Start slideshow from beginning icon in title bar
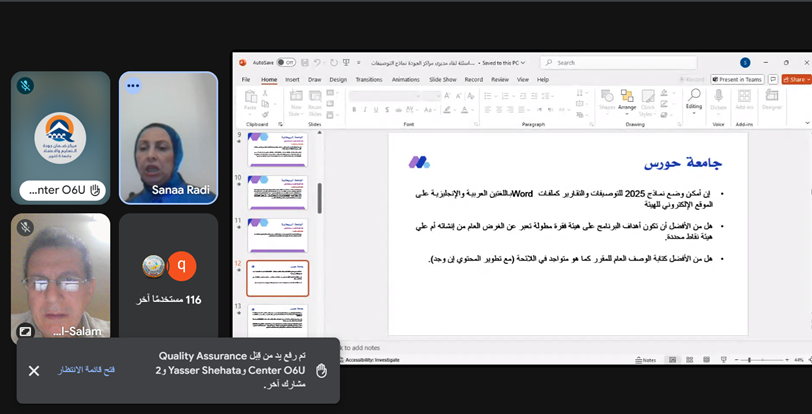This screenshot has height=414, width=812. (346, 63)
